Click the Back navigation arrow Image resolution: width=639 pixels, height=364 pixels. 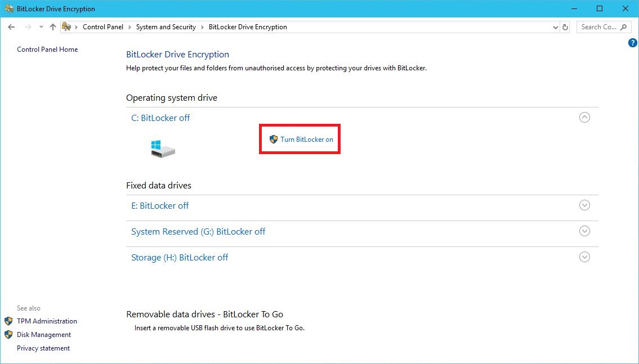click(x=11, y=27)
